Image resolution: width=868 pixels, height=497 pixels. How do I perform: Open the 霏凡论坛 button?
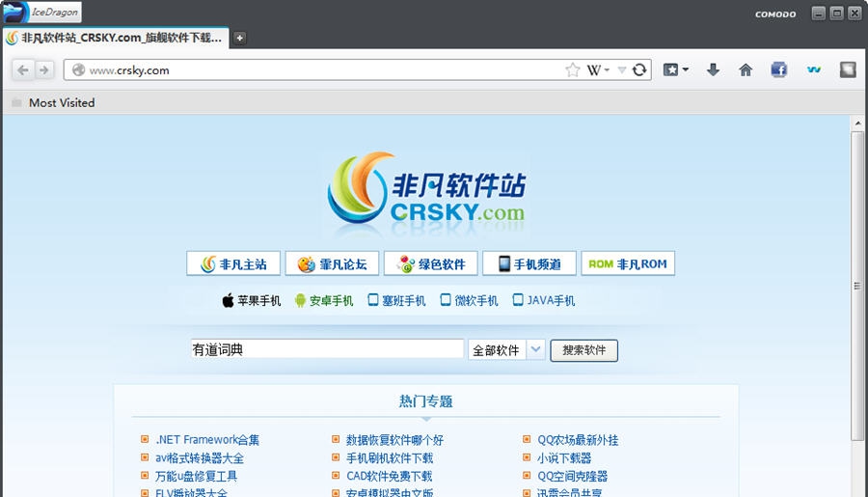click(x=332, y=263)
